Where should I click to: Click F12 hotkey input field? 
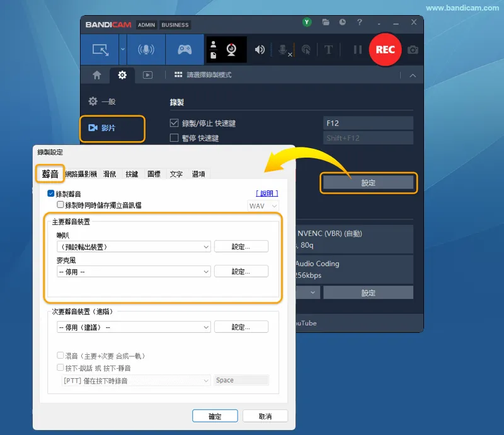[x=368, y=123]
